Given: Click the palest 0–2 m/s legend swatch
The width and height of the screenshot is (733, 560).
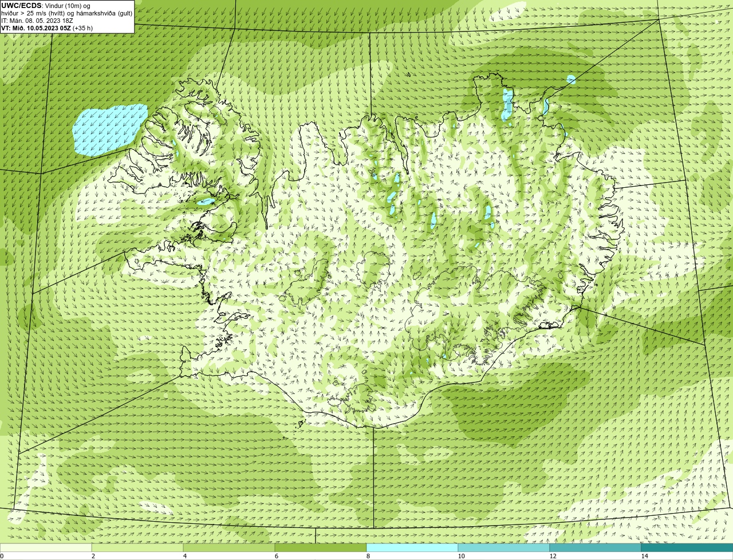Looking at the screenshot, I should coord(46,547).
